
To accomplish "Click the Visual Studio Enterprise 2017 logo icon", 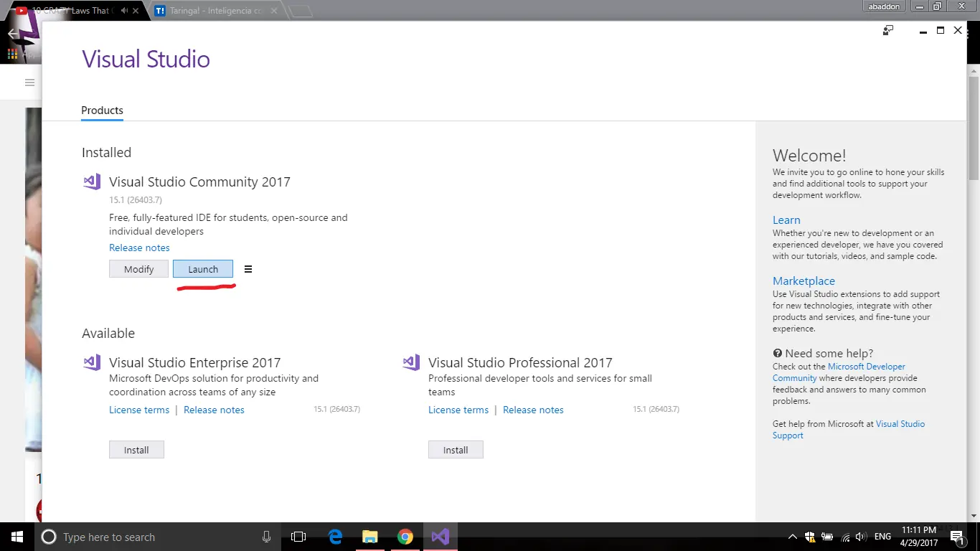I will [92, 362].
